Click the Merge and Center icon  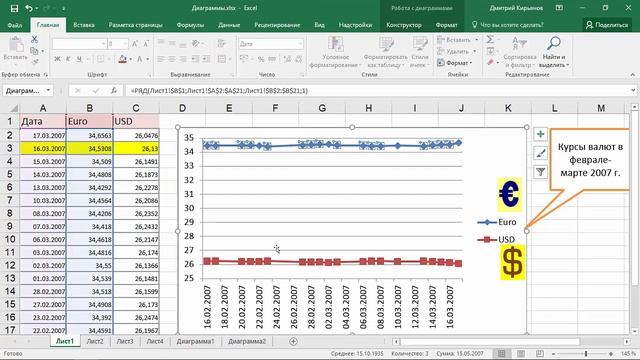(222, 59)
